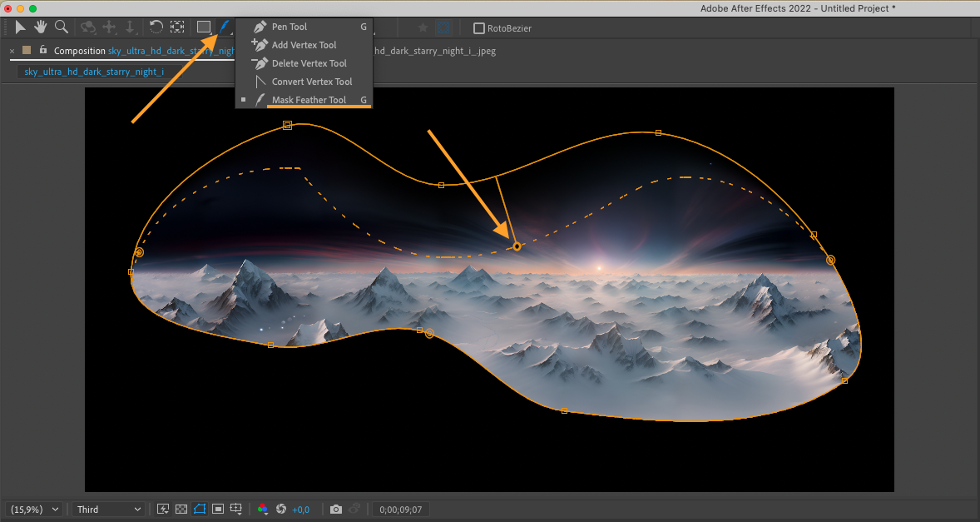
Task: Select the Zoom magnifier tool
Action: pyautogui.click(x=62, y=27)
